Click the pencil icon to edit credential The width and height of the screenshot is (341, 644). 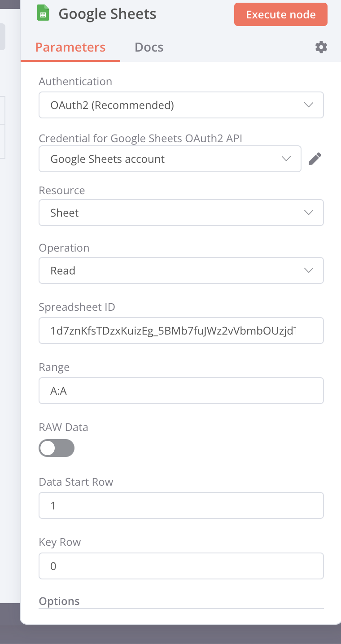click(315, 159)
